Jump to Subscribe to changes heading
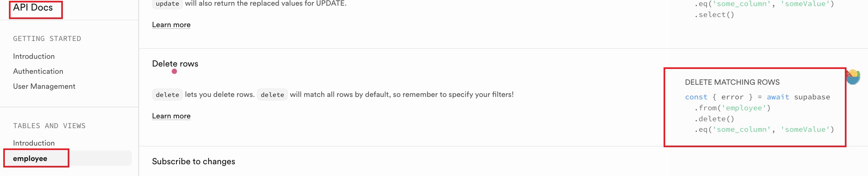This screenshot has width=868, height=176. click(193, 161)
